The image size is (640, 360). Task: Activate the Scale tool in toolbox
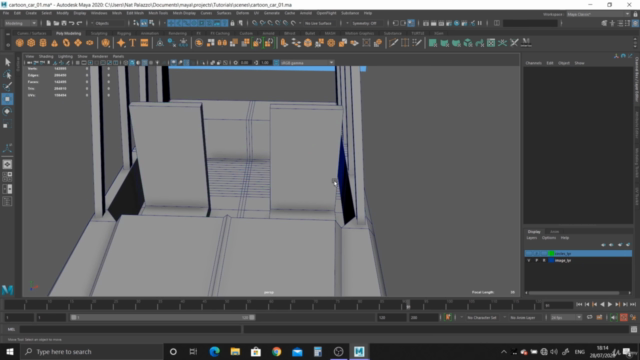point(7,124)
